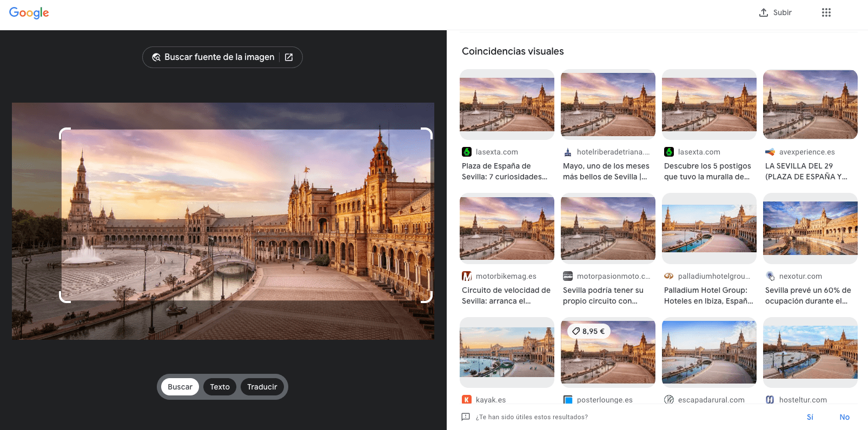Answer Sí to results feedback
The image size is (868, 430).
click(x=810, y=417)
